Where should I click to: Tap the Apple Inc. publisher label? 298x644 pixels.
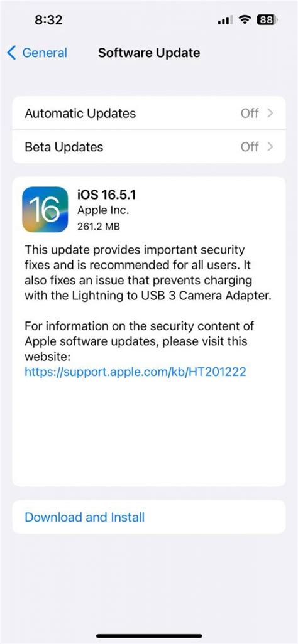click(x=103, y=211)
